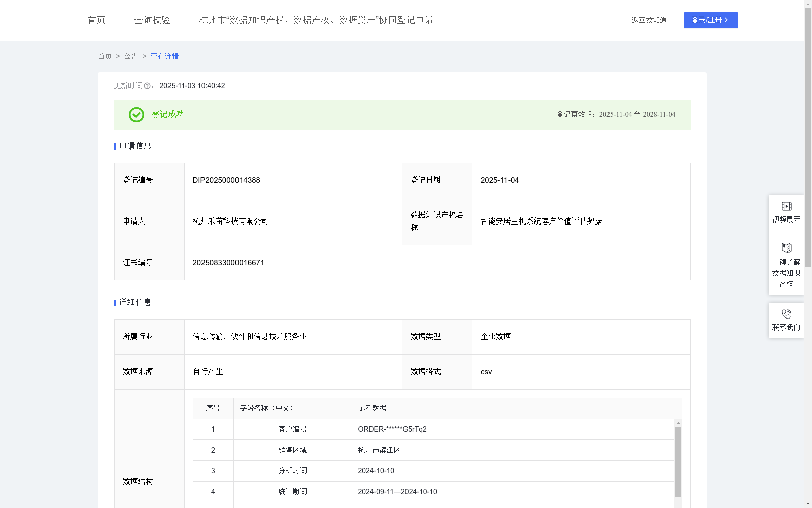Open the 杭州市协同登记申请 menu item
This screenshot has height=508, width=812.
tap(316, 20)
